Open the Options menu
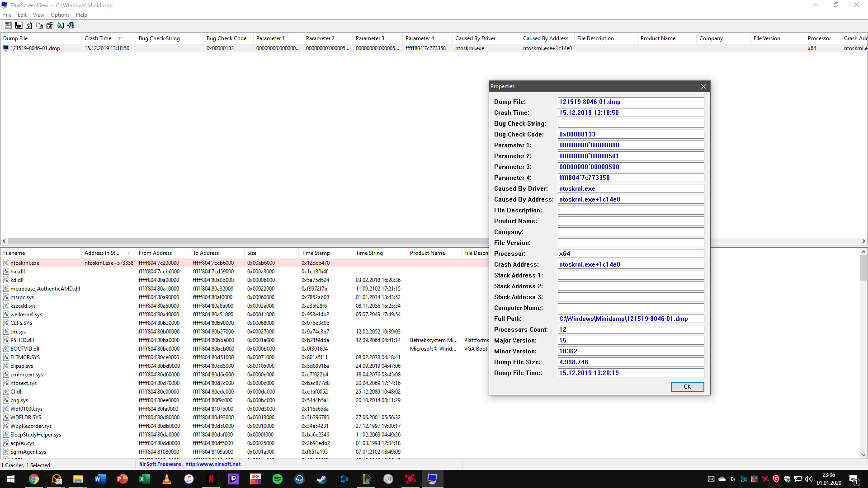Image resolution: width=868 pixels, height=488 pixels. coord(60,15)
